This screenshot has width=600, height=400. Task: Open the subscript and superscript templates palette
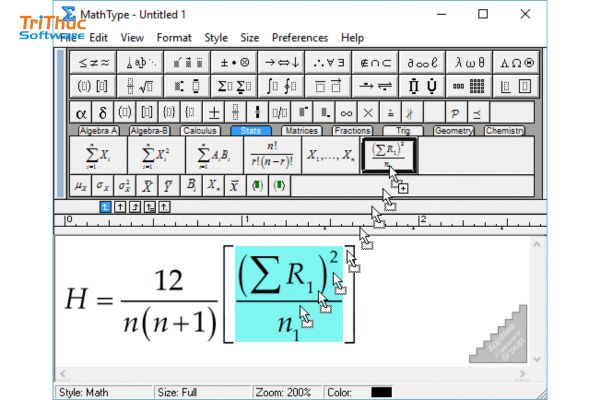pos(188,86)
